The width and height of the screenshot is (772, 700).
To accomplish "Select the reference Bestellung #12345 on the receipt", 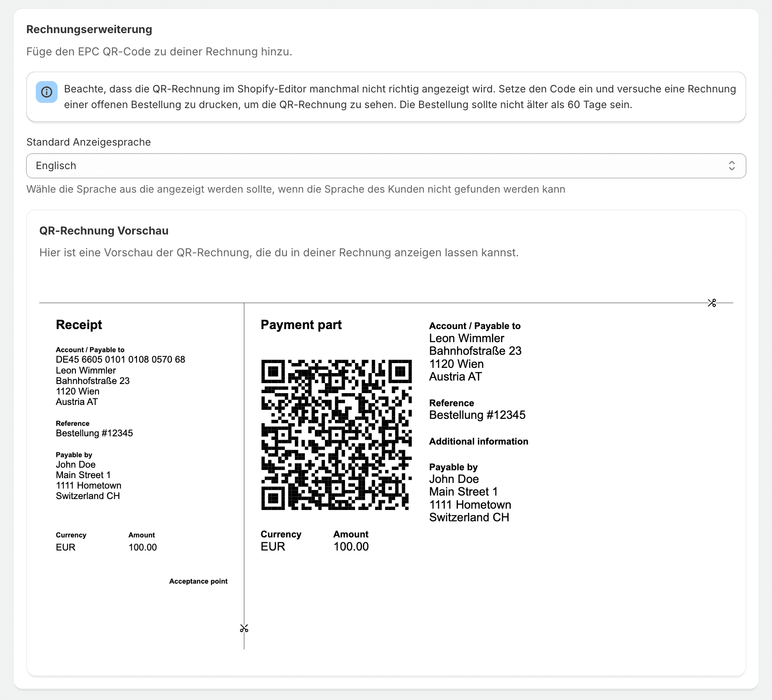I will click(x=94, y=433).
